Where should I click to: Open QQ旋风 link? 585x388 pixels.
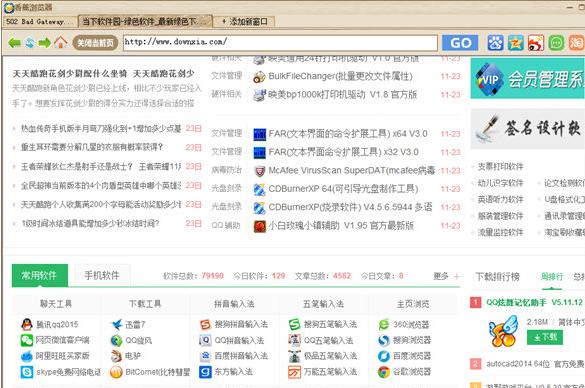point(138,340)
